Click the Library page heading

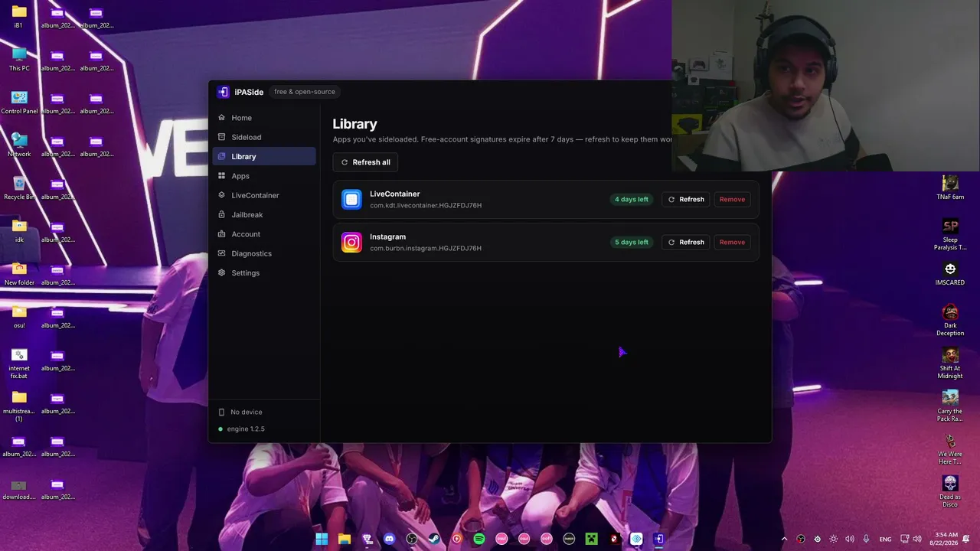pyautogui.click(x=354, y=124)
